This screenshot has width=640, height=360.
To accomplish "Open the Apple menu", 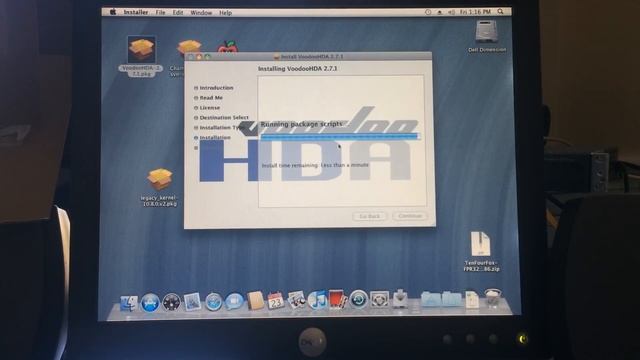I will click(x=113, y=12).
